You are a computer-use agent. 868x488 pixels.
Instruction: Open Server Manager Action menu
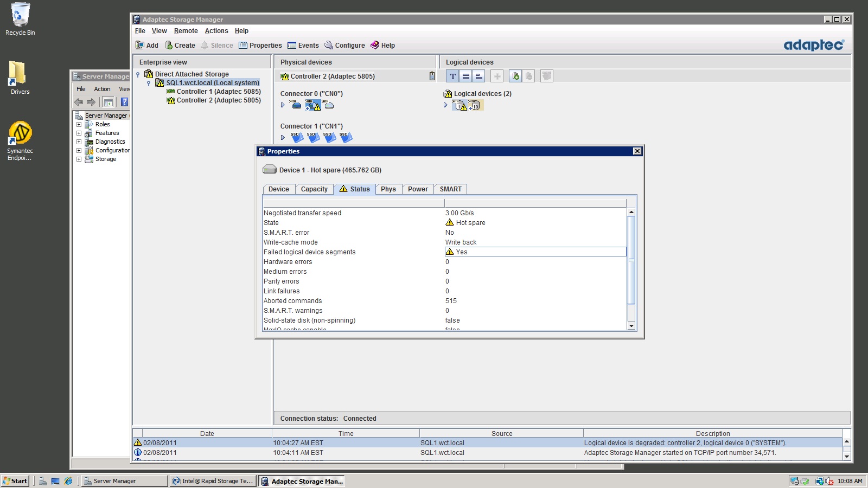(x=102, y=89)
